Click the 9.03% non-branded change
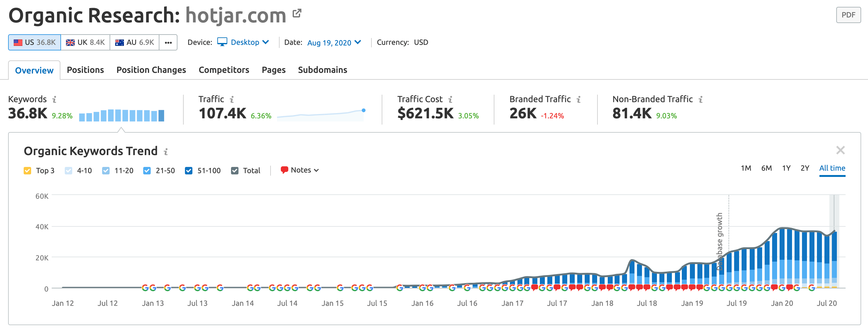Screen dimensions: 868x332 [666, 116]
